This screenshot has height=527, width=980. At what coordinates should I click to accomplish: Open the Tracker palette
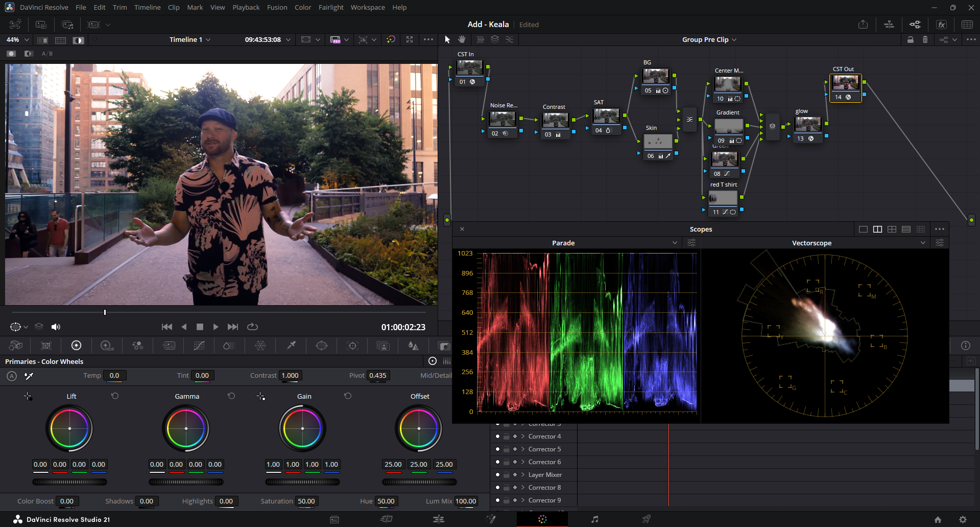coord(352,346)
